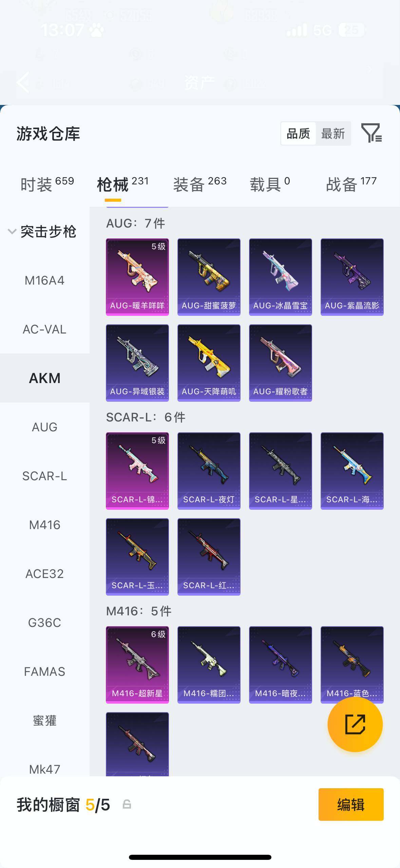Select FAMAS in the sidebar list
Image resolution: width=400 pixels, height=868 pixels.
tap(44, 671)
